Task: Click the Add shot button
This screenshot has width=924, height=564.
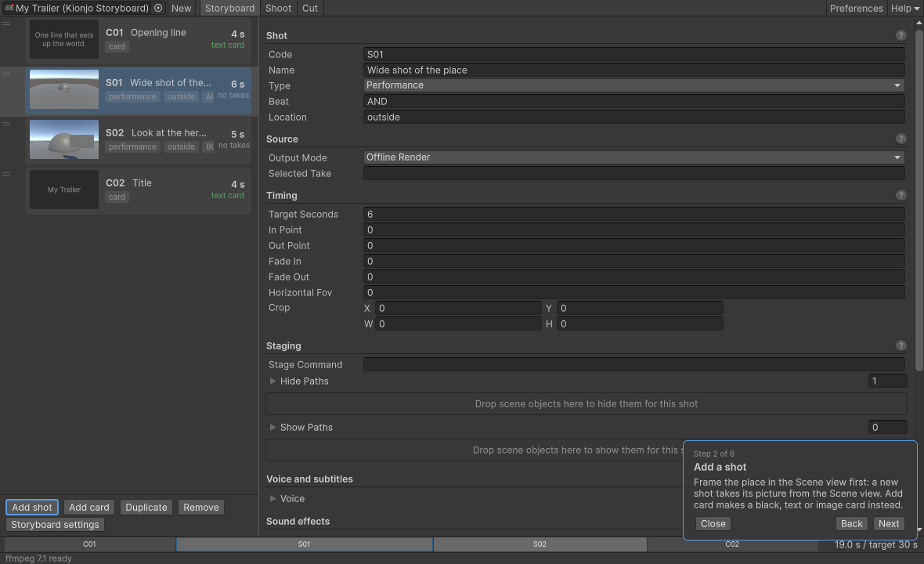Action: 32,508
